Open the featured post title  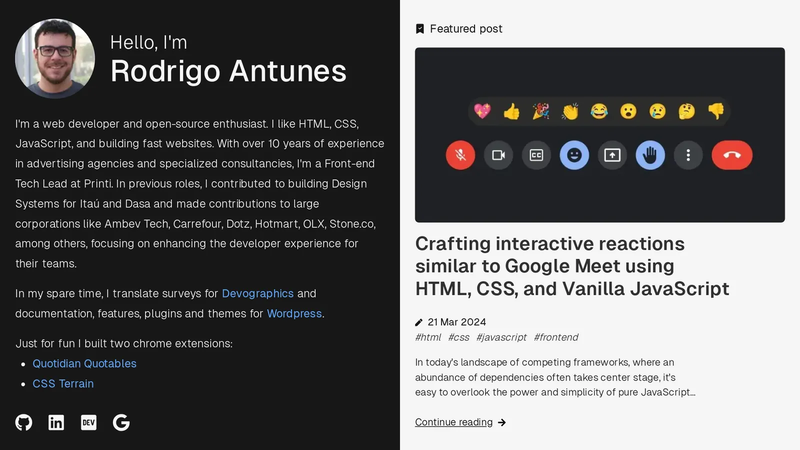(572, 266)
